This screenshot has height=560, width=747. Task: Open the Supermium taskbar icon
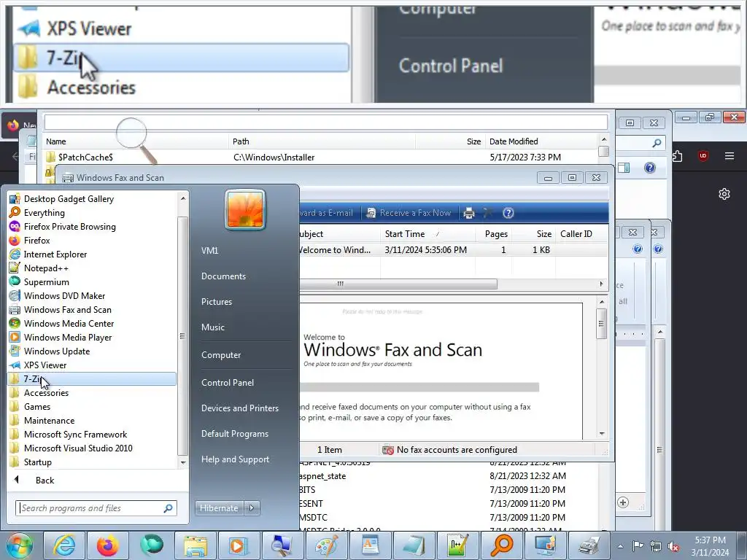click(x=152, y=545)
